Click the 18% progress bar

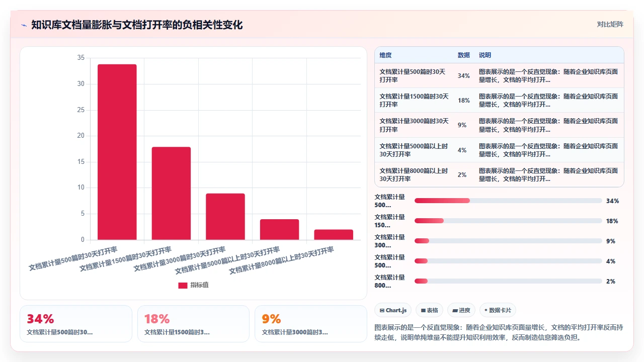[508, 221]
